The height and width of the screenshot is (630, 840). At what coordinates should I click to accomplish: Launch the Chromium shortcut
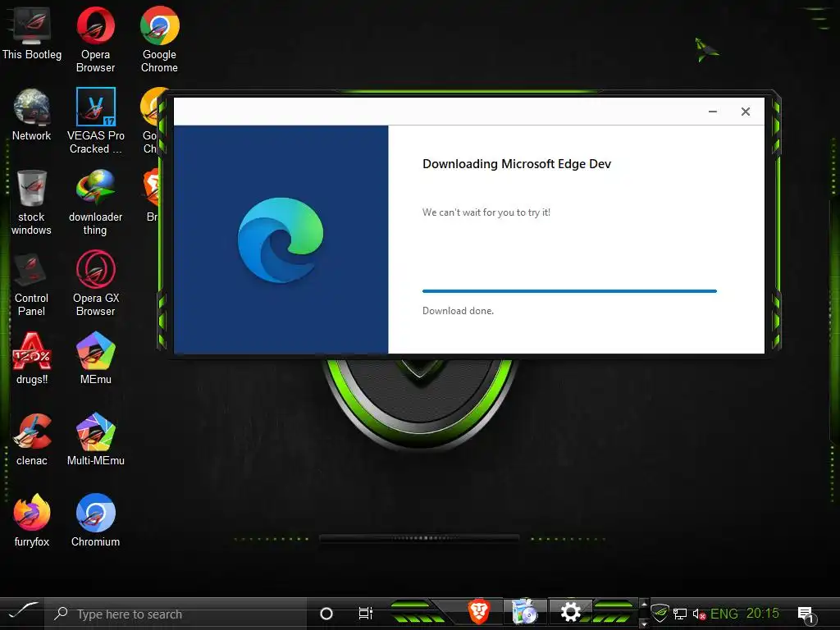tap(95, 520)
